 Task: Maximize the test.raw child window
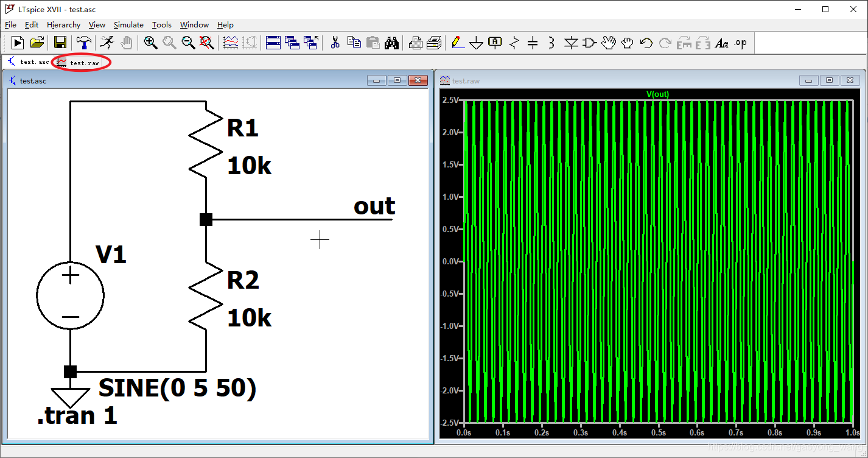pos(829,80)
